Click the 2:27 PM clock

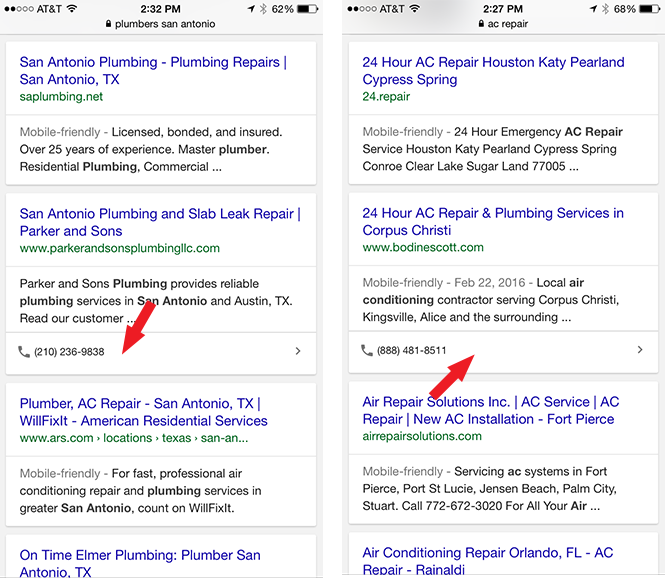coord(503,9)
